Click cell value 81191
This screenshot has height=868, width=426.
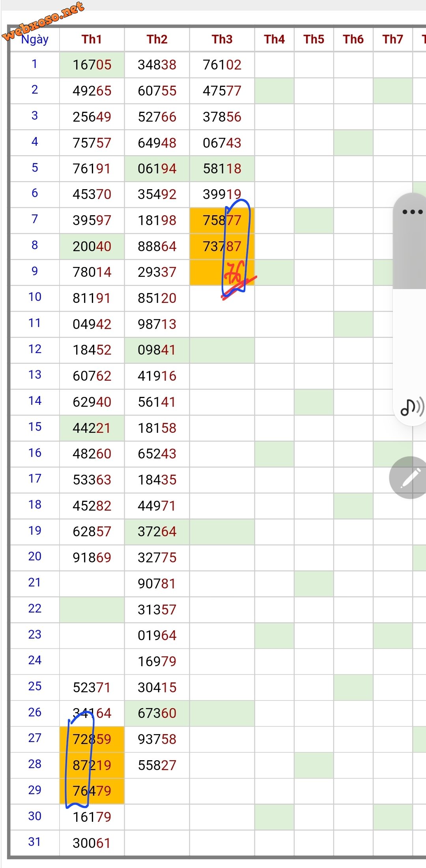tap(92, 298)
